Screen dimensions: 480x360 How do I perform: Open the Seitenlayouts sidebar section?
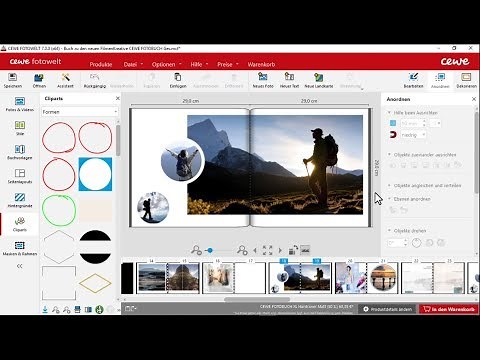[20, 176]
